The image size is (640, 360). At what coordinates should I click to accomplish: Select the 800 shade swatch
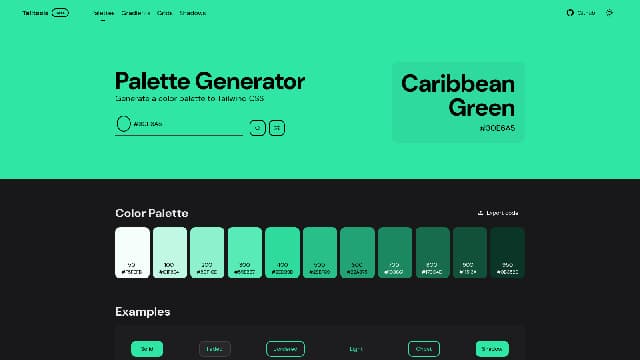(x=433, y=253)
